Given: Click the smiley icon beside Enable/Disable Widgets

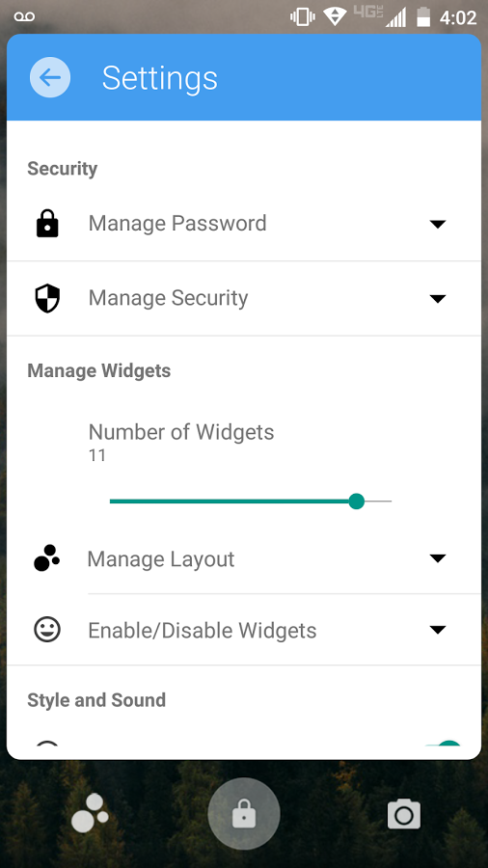Looking at the screenshot, I should pos(47,630).
